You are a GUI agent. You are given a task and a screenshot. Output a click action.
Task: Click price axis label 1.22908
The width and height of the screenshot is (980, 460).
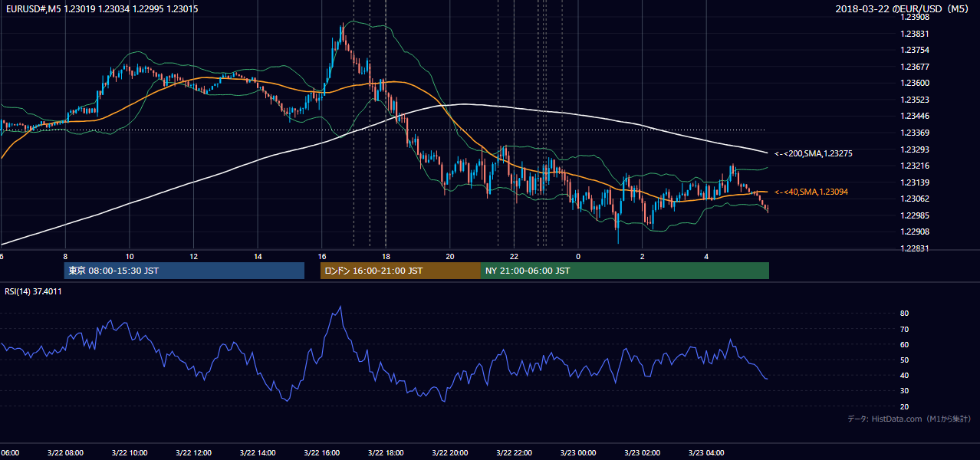click(914, 232)
